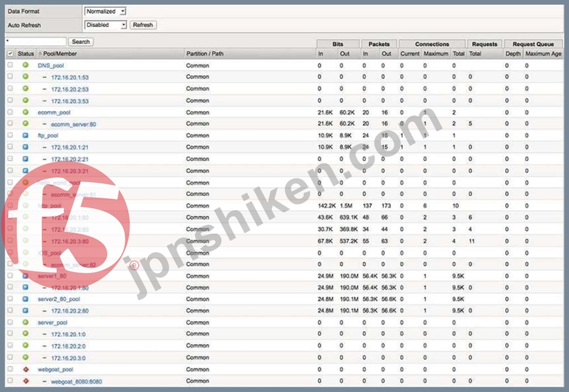Check the box for the DNS_pool row

pos(10,65)
